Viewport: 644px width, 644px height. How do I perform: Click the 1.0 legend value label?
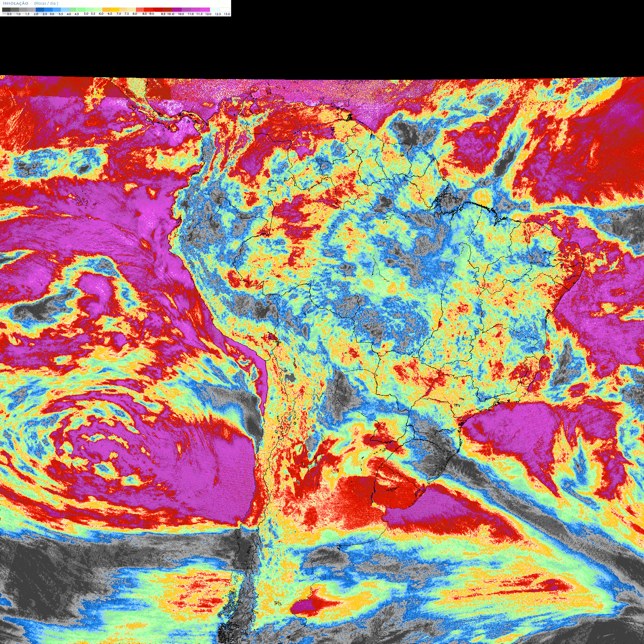[x=18, y=14]
